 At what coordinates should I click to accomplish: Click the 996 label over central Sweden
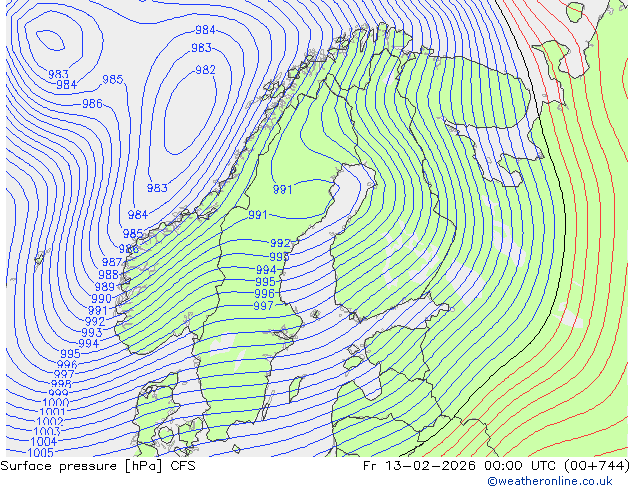pos(264,294)
